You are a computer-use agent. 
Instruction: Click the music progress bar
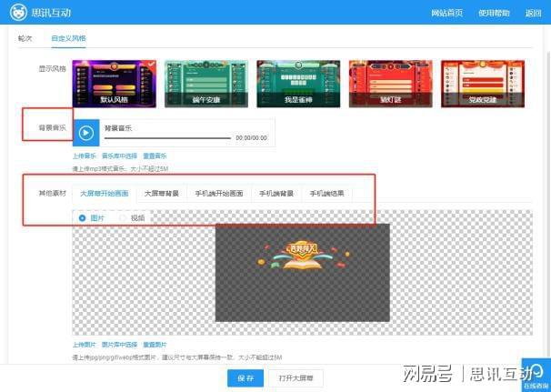tap(168, 138)
